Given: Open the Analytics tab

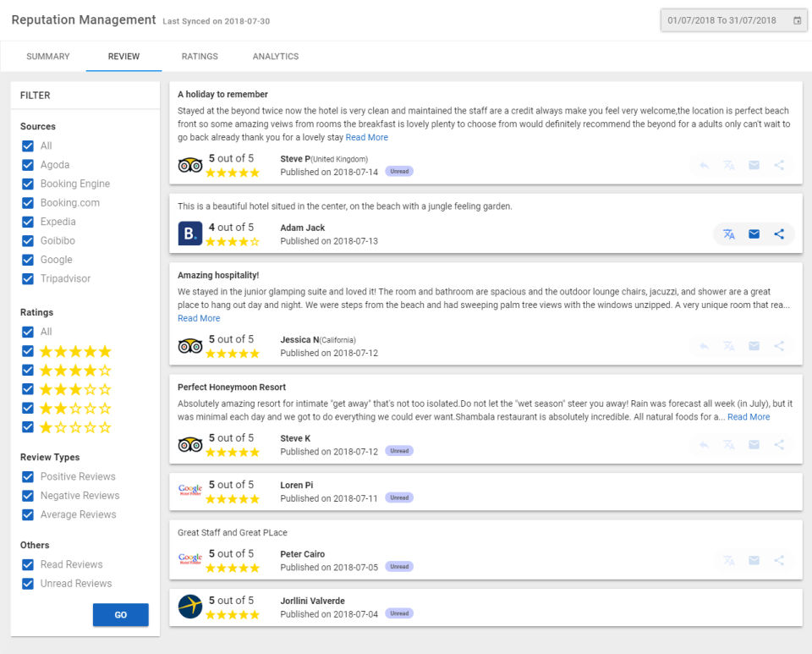Looking at the screenshot, I should coord(276,57).
